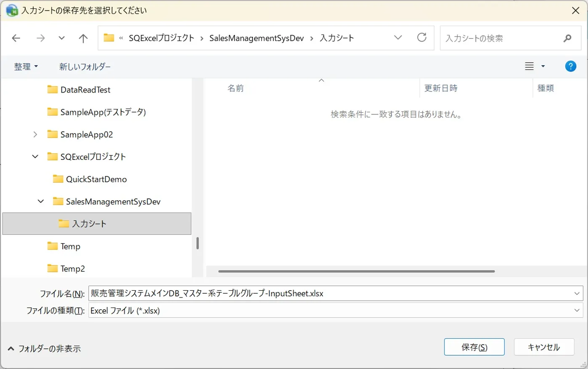This screenshot has width=588, height=369.
Task: Open the file name dropdown arrow
Action: click(577, 294)
